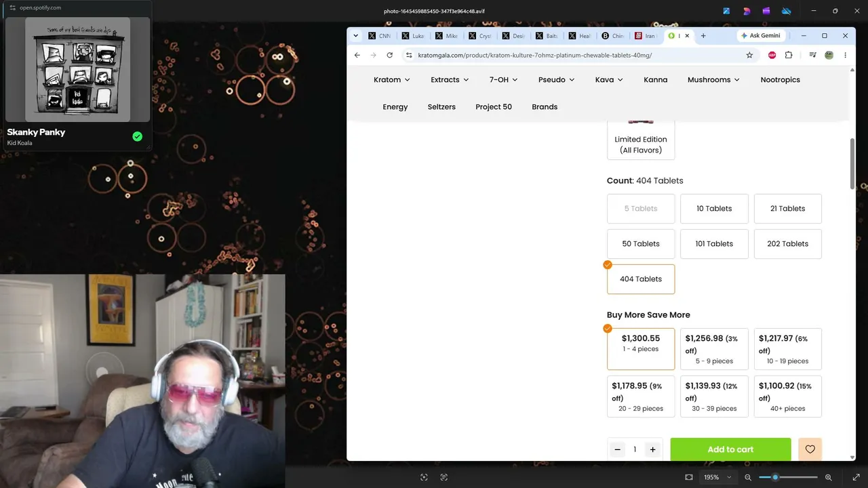Expand the Extracts menu

pyautogui.click(x=450, y=79)
